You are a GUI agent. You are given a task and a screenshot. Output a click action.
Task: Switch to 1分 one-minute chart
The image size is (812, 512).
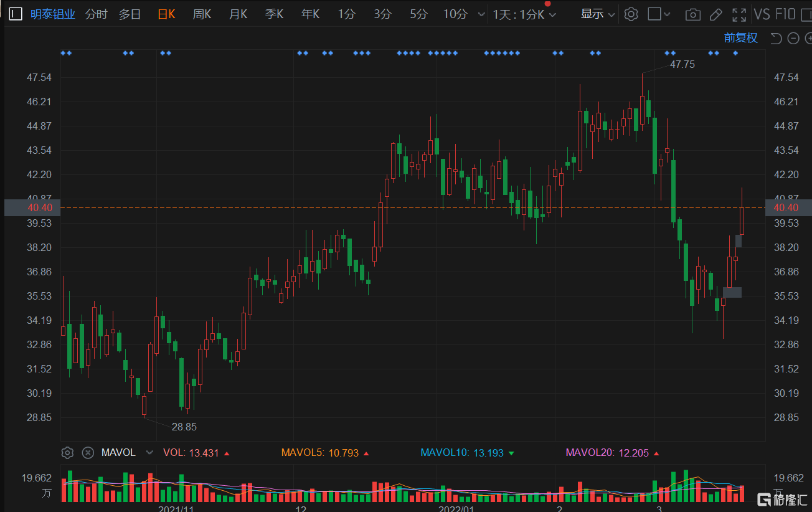pos(346,14)
